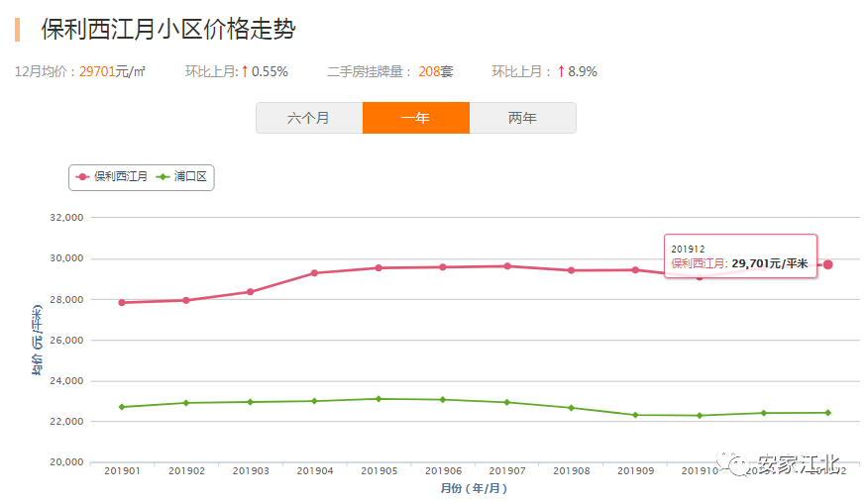Click the 32,000 y-axis label
Screen dimensions: 868x502
click(66, 217)
